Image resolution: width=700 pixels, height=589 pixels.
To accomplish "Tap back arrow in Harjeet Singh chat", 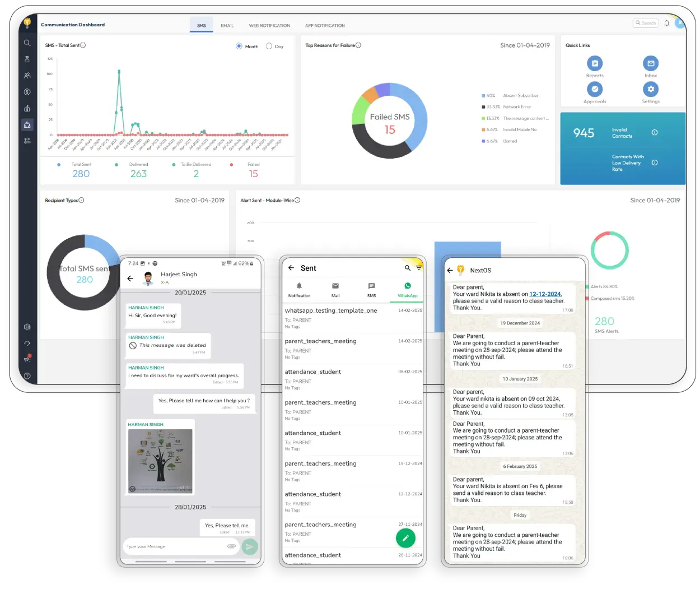I will [x=130, y=278].
